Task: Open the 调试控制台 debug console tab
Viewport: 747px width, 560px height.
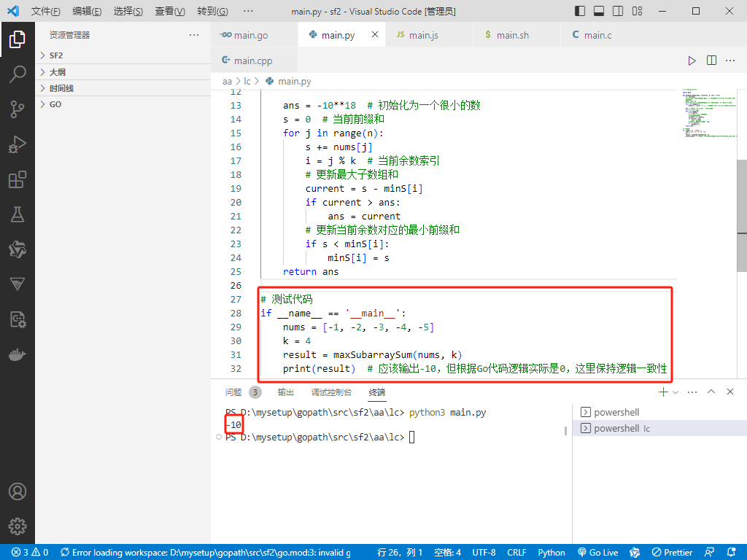Action: (x=331, y=392)
